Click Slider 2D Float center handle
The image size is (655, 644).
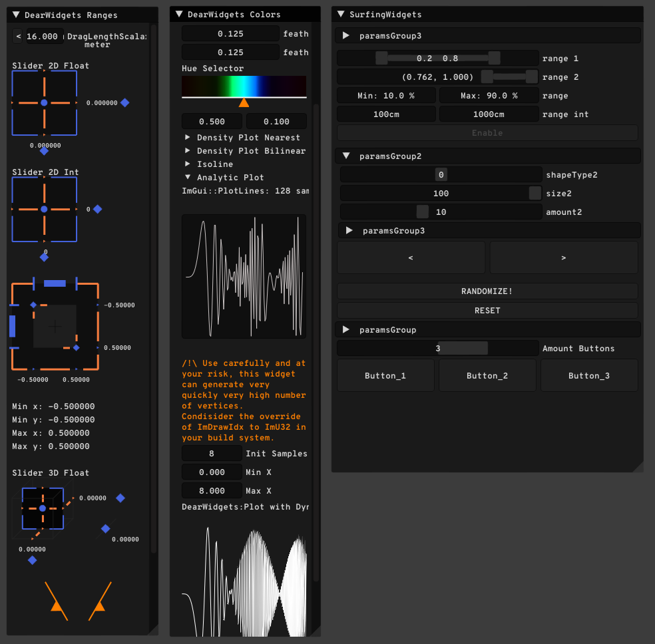click(x=45, y=102)
